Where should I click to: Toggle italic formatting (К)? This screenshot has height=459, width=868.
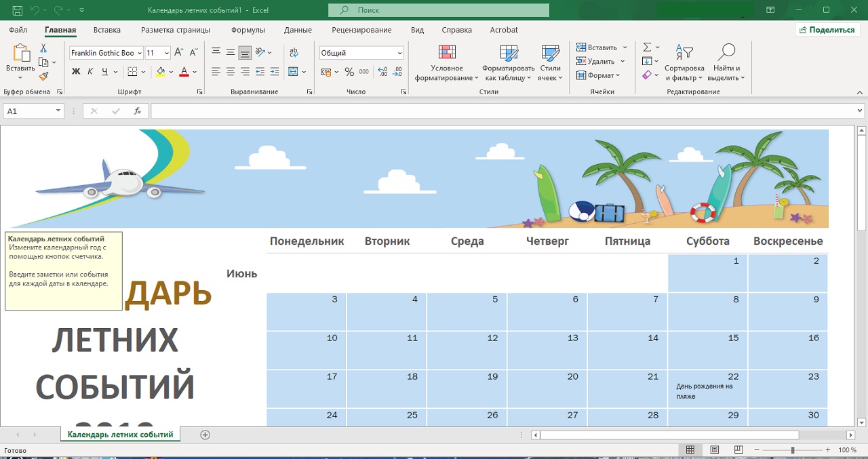click(x=90, y=71)
